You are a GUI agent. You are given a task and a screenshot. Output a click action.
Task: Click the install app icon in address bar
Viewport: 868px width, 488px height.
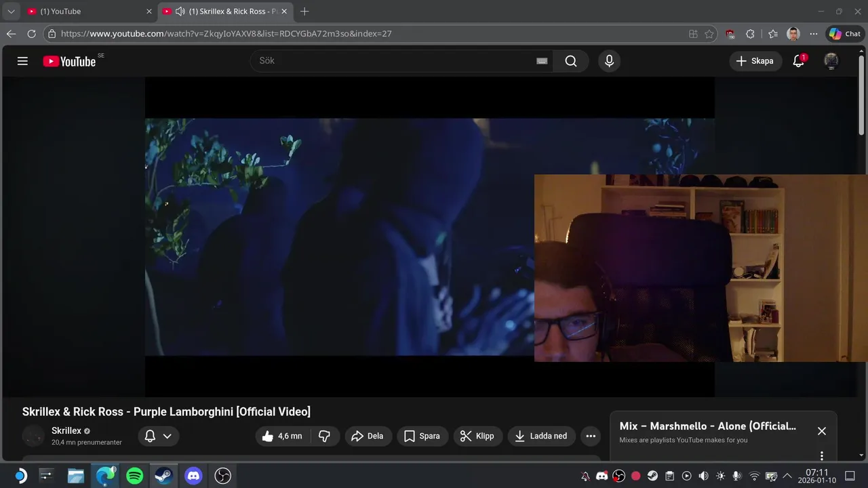coord(693,34)
